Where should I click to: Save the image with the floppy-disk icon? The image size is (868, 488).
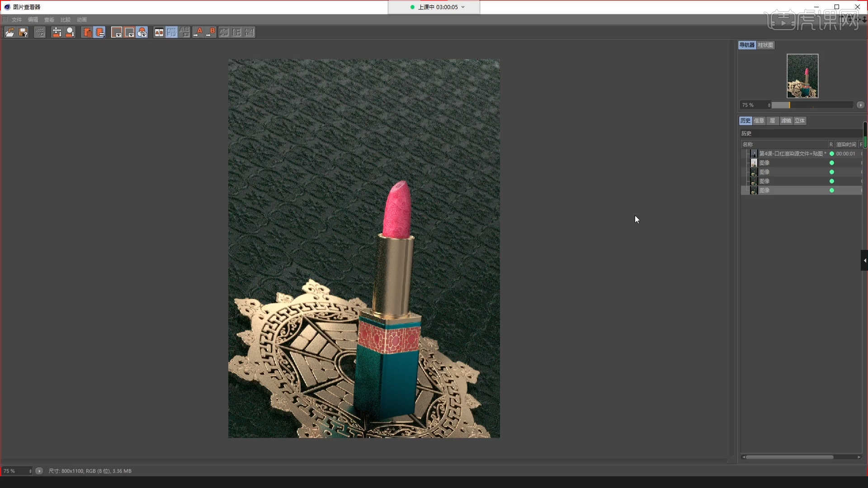tap(23, 32)
